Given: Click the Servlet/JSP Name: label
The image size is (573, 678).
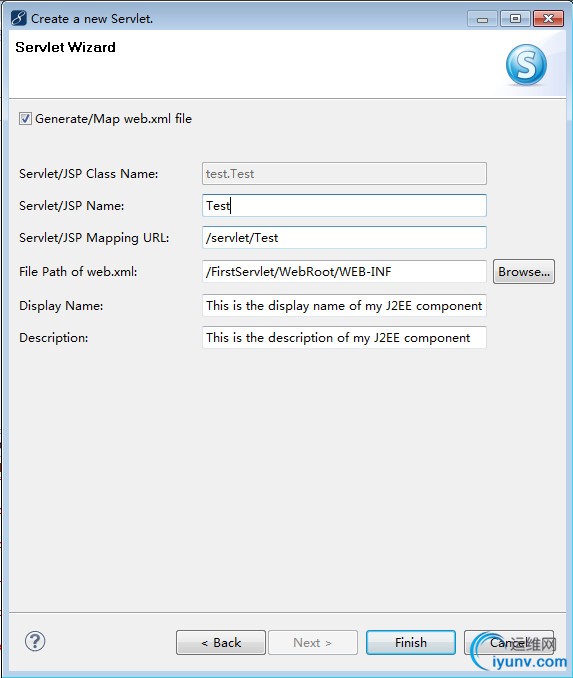Looking at the screenshot, I should coord(71,206).
